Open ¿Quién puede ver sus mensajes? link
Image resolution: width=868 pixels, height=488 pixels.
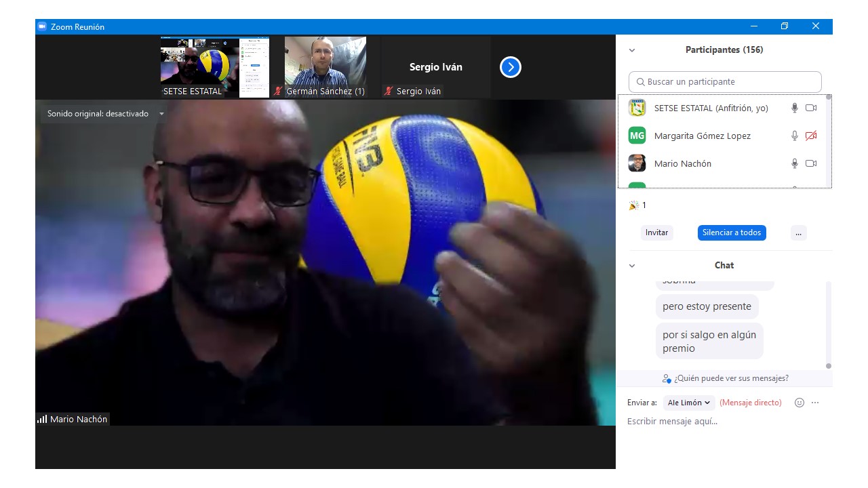pos(725,378)
